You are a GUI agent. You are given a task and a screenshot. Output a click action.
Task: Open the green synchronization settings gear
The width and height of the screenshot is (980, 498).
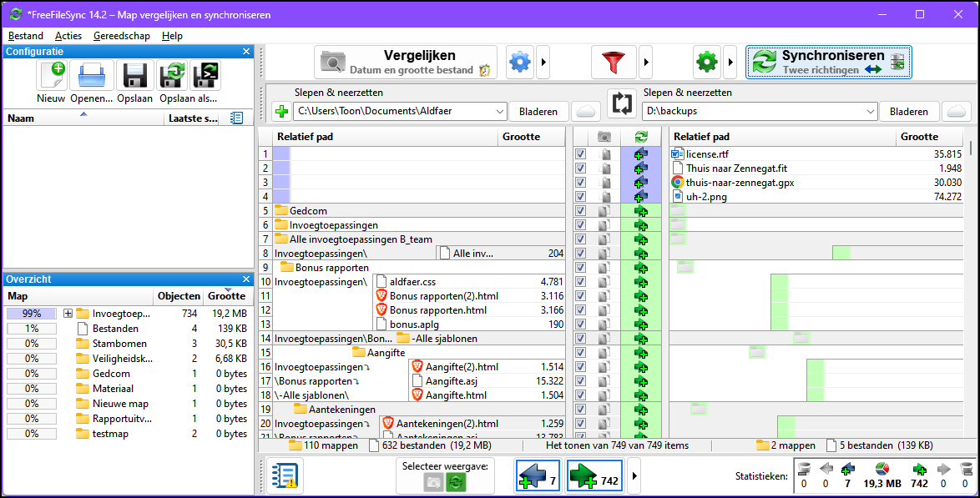click(x=706, y=62)
